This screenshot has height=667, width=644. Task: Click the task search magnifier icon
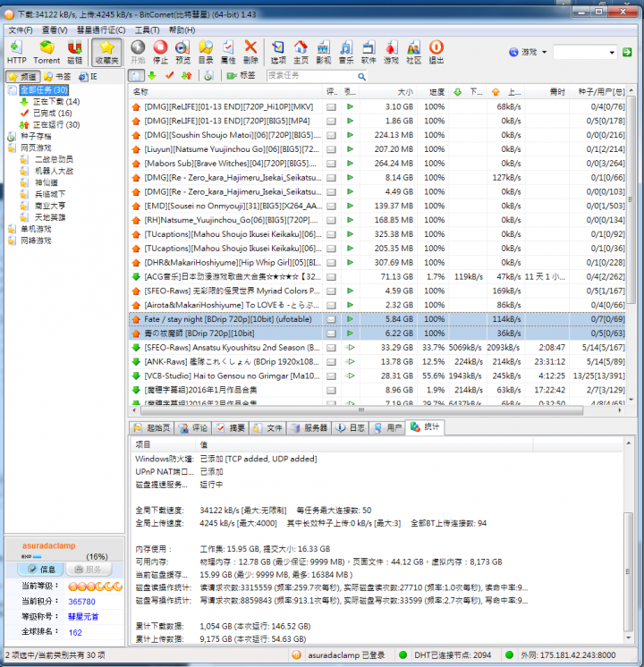pos(361,76)
